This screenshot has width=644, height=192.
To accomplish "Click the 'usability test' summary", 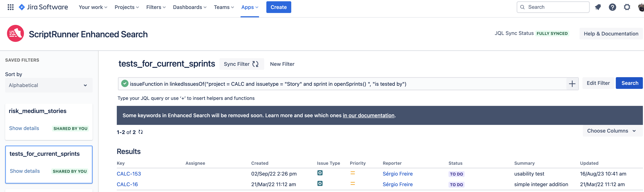I will (529, 174).
